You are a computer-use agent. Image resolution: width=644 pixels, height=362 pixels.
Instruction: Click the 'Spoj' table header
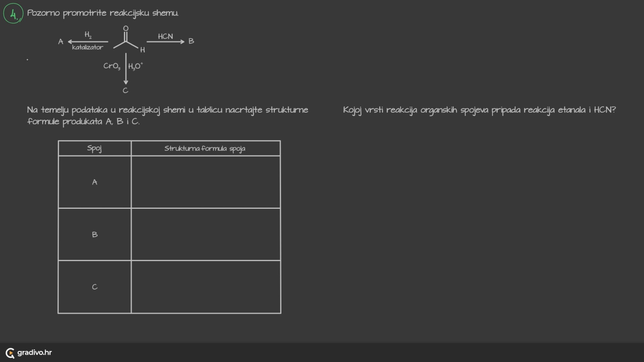pos(94,148)
